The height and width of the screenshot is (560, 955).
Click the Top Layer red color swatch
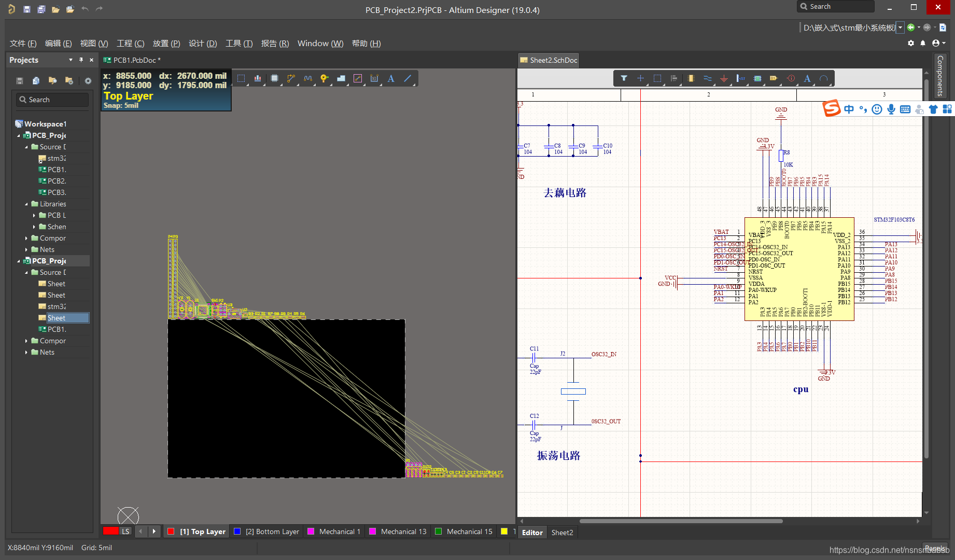(x=171, y=531)
